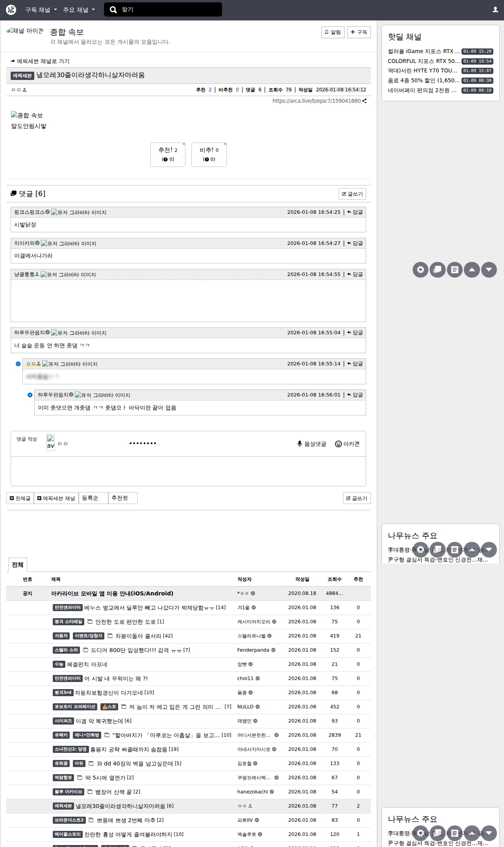Follow the 에픽세븐 채널로 가기 link
504x847 pixels.
pos(40,61)
